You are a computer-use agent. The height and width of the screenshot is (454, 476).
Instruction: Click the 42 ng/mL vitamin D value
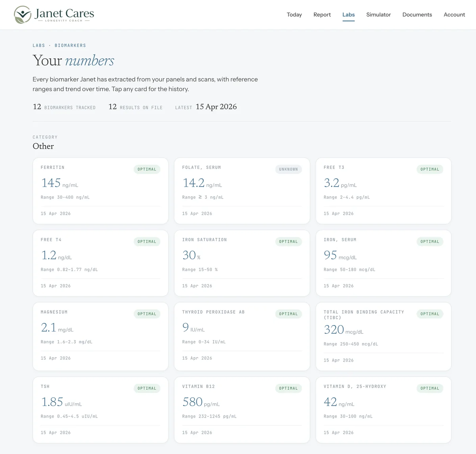coord(339,402)
